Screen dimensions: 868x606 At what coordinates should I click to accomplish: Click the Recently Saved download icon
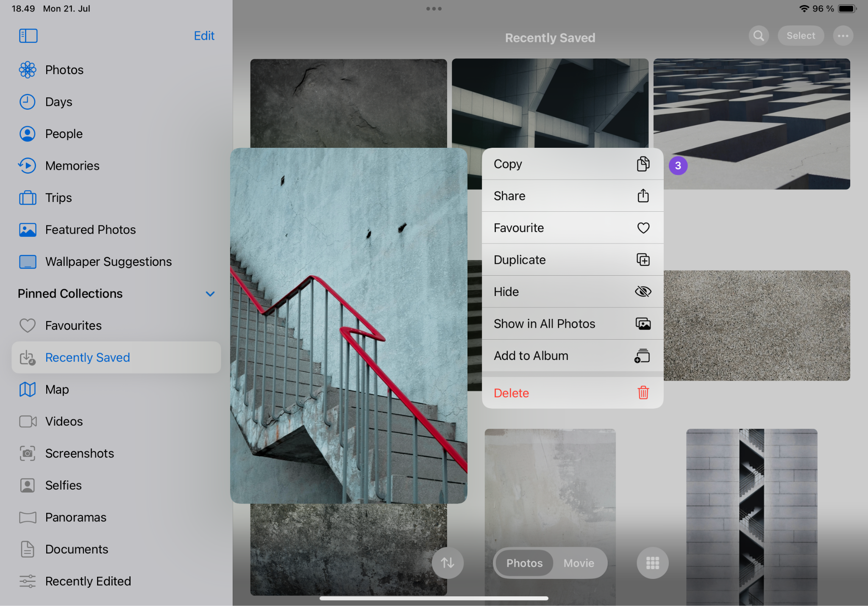[x=28, y=357]
